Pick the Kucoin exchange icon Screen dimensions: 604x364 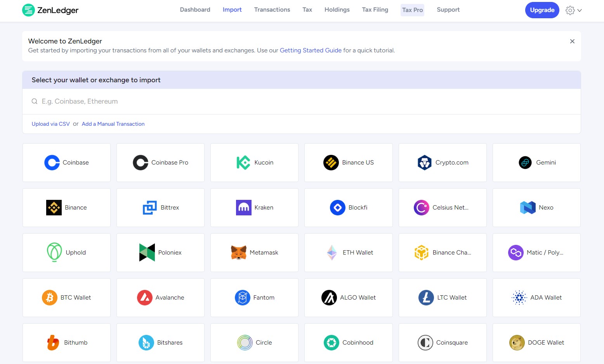click(x=243, y=163)
